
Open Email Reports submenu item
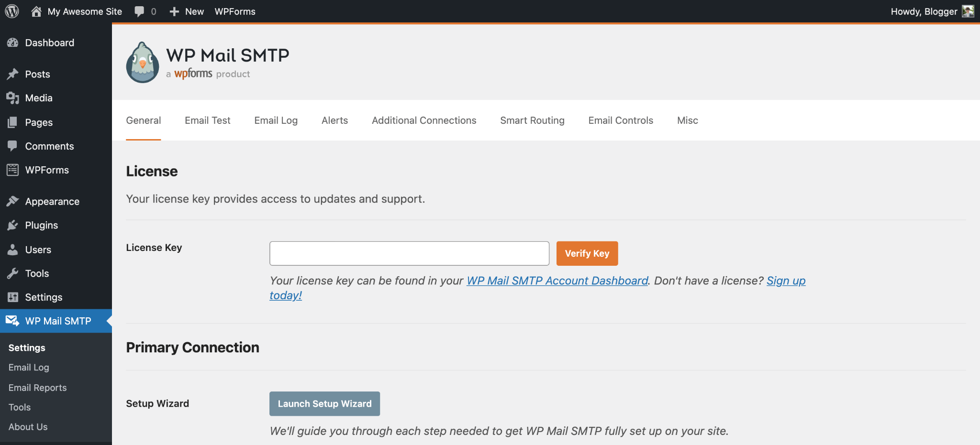click(37, 388)
